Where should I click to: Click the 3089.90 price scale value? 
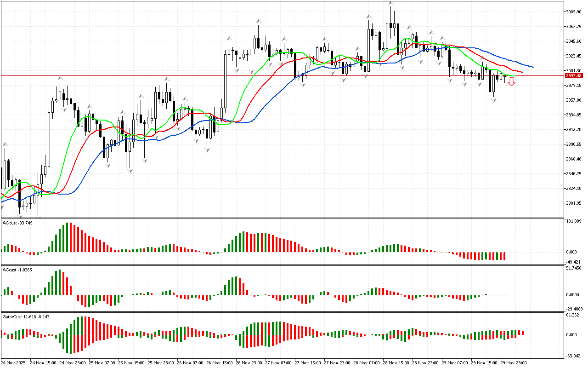tap(574, 11)
